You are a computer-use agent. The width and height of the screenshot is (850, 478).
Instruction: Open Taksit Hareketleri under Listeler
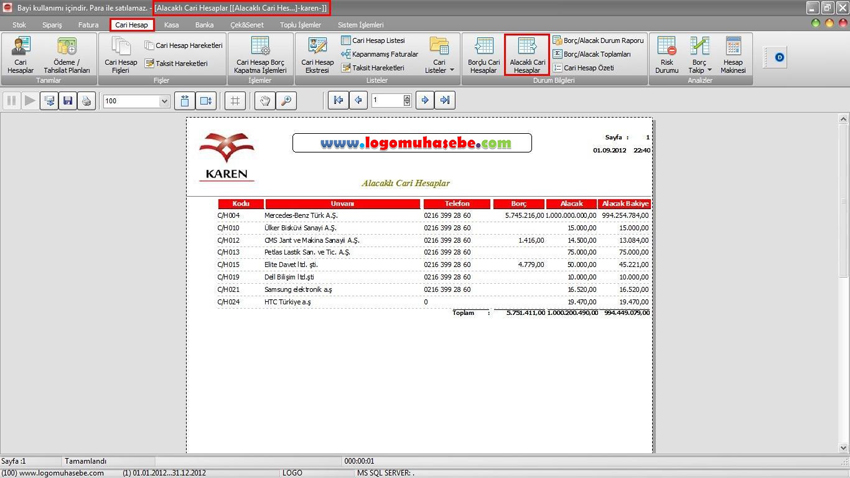tap(373, 68)
